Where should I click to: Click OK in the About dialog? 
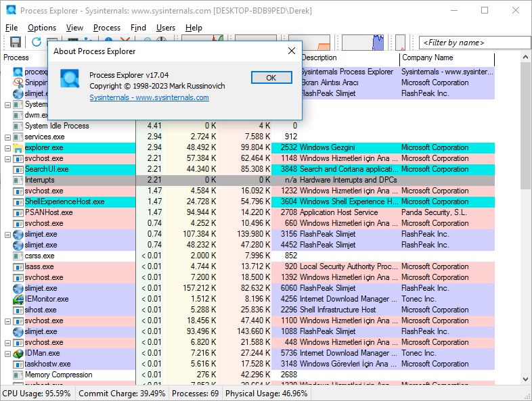tap(271, 78)
